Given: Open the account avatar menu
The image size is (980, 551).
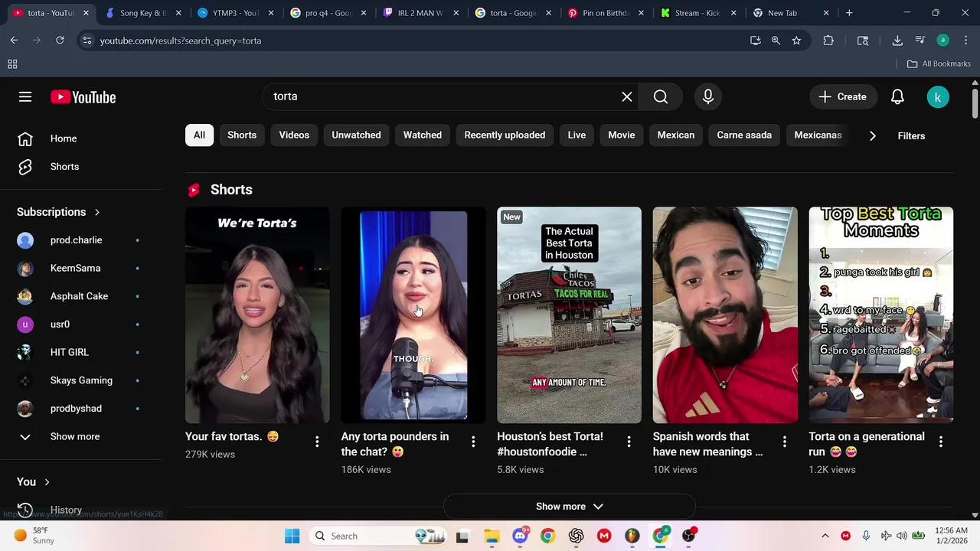Looking at the screenshot, I should (x=938, y=97).
